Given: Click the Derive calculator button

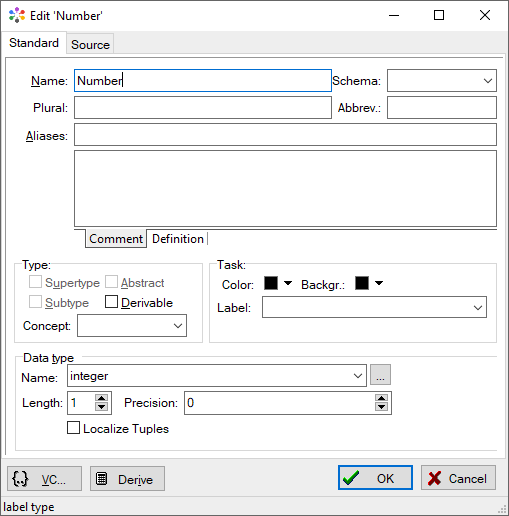Looking at the screenshot, I should coord(127,479).
